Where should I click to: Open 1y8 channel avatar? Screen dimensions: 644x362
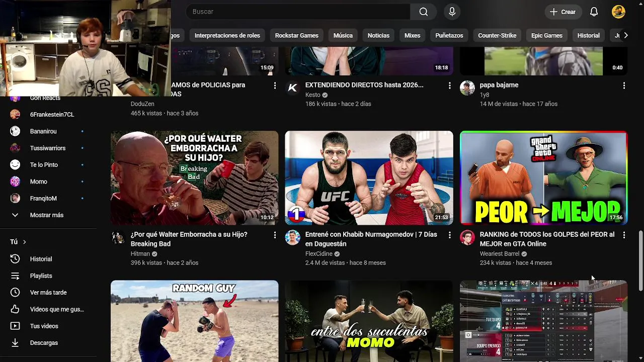(467, 88)
